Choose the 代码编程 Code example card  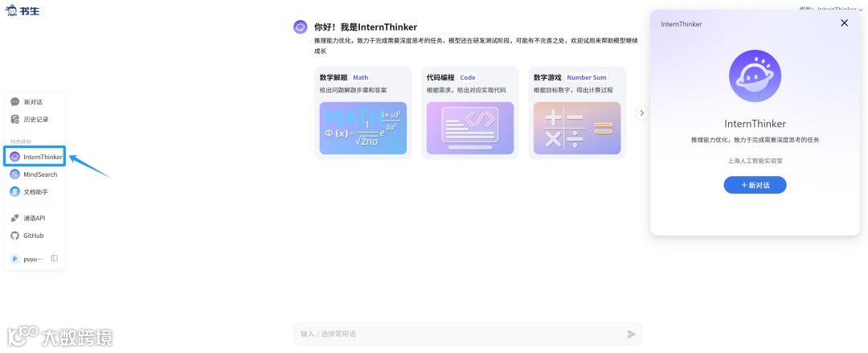point(470,113)
